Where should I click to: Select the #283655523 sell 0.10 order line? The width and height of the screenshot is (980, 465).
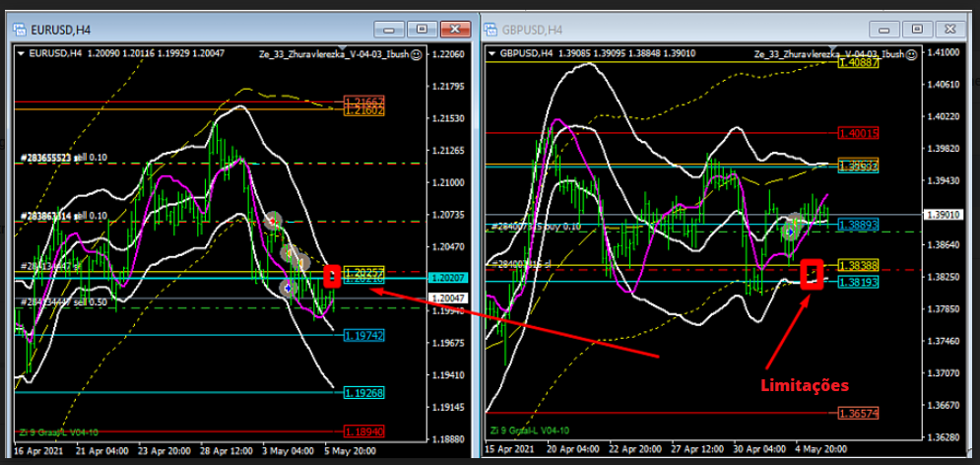tap(65, 158)
